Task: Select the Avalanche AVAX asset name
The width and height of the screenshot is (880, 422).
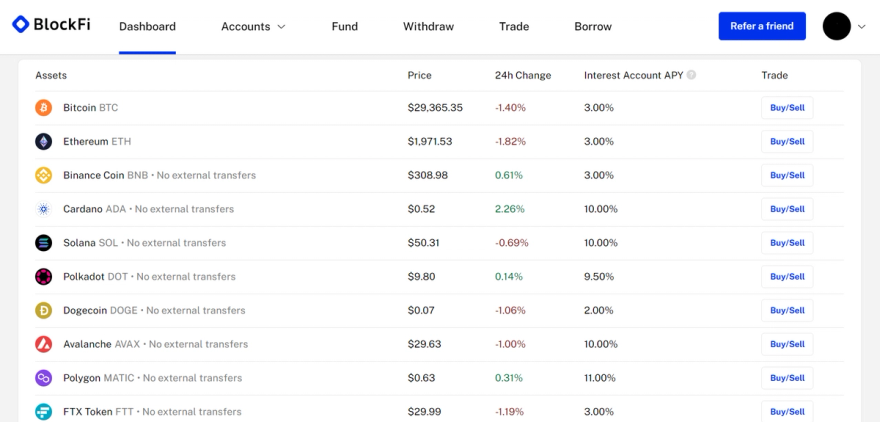Action: (x=102, y=344)
